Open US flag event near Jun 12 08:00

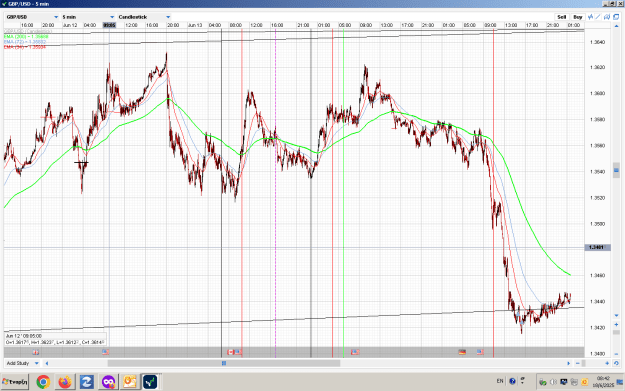click(x=105, y=352)
